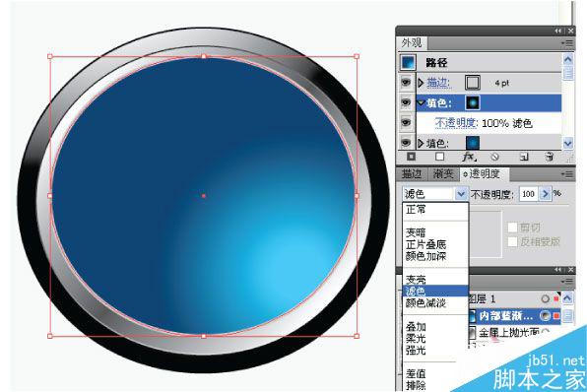Open Transparency panel flyout menu
Viewport: 587px width, 392px height.
[567, 174]
